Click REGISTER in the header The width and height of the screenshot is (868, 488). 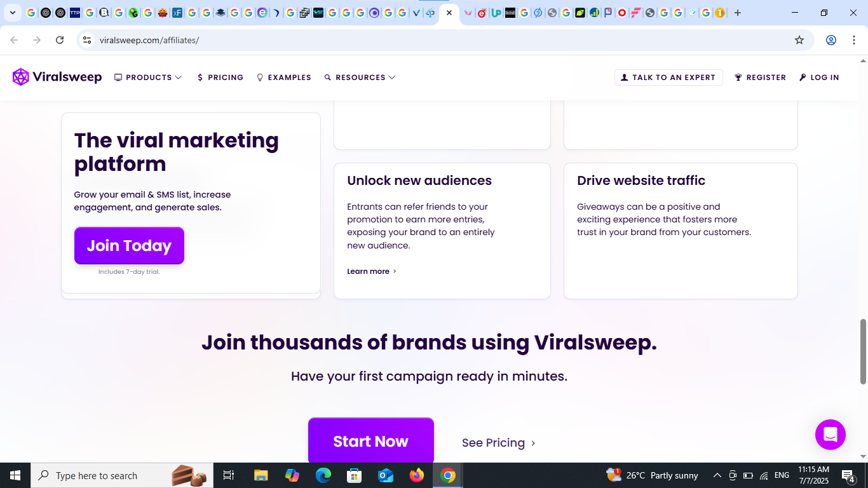[x=760, y=78]
